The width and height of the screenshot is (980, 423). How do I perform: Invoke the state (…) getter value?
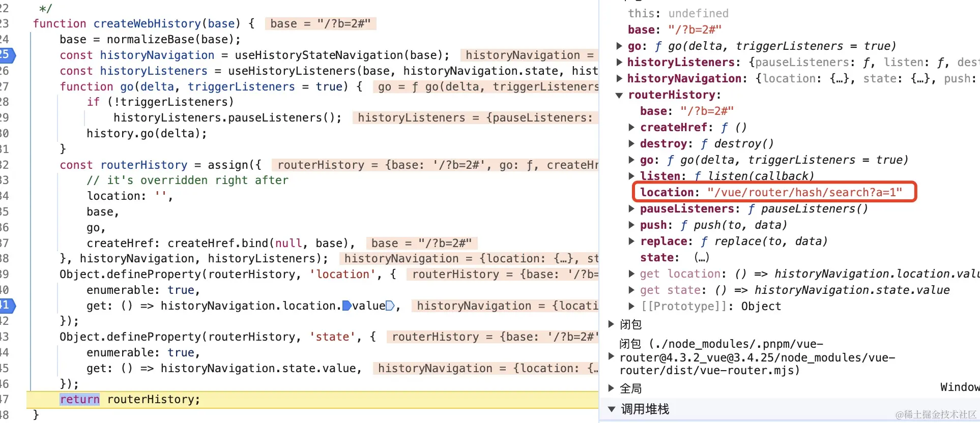[x=702, y=257]
